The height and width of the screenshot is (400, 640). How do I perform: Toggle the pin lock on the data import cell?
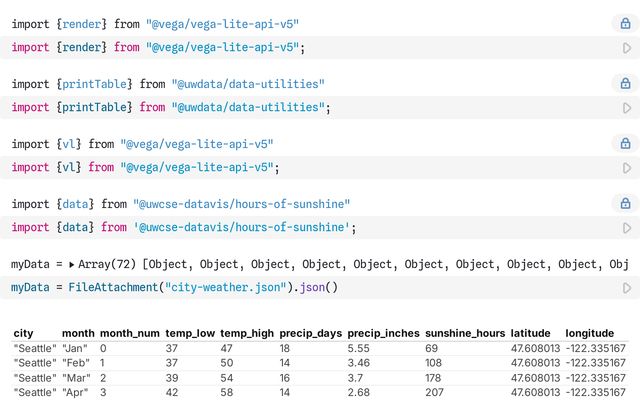[625, 204]
